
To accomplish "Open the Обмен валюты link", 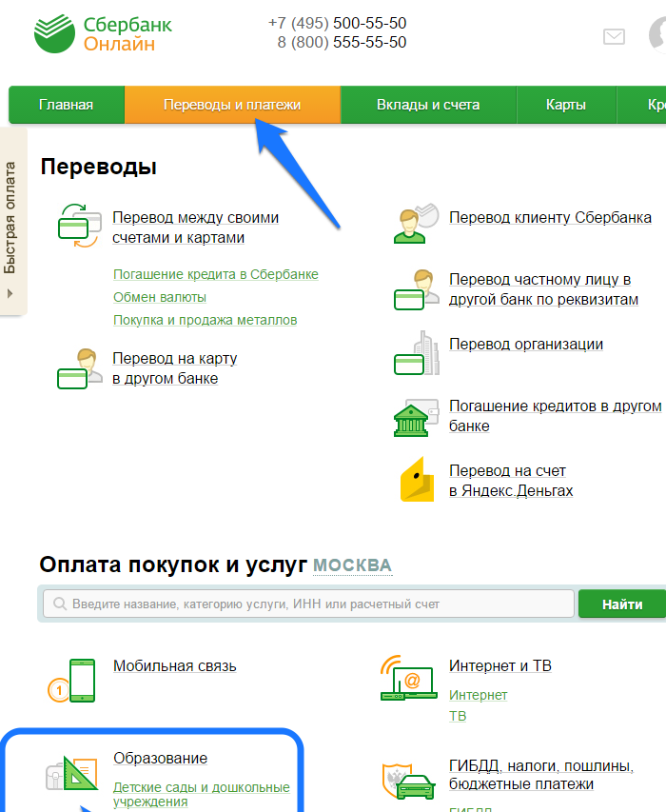I will (160, 297).
